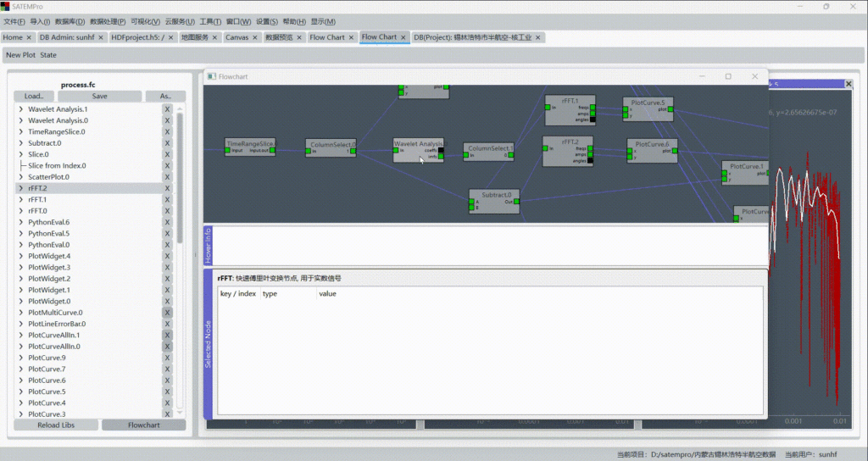Click the black angles terminal on rFFT.2 node
Screen dimensions: 868x461
(591, 161)
